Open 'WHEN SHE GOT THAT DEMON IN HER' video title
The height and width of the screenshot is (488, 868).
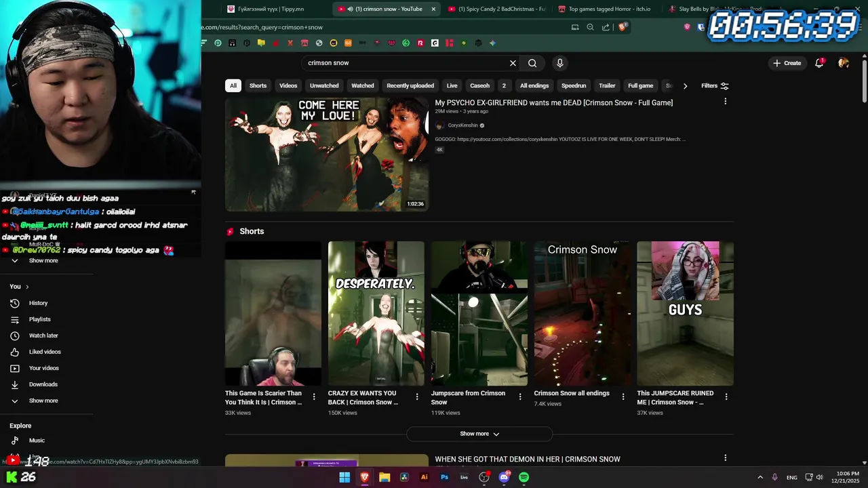pyautogui.click(x=528, y=460)
